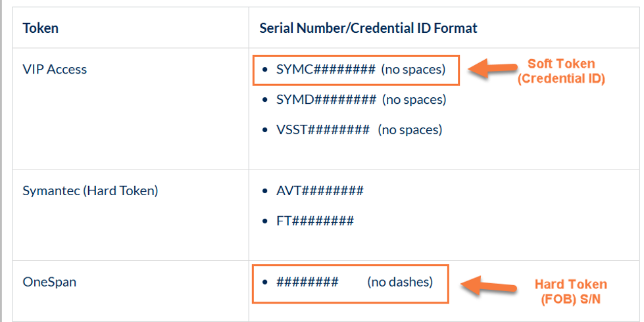
Task: Click the AVT######## format entry
Action: [320, 191]
